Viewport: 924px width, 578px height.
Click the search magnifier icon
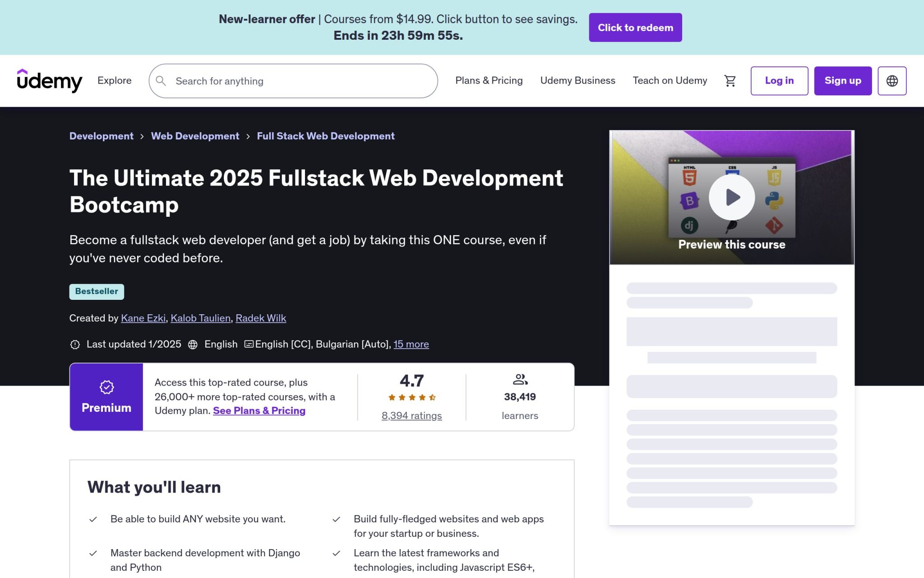tap(161, 81)
